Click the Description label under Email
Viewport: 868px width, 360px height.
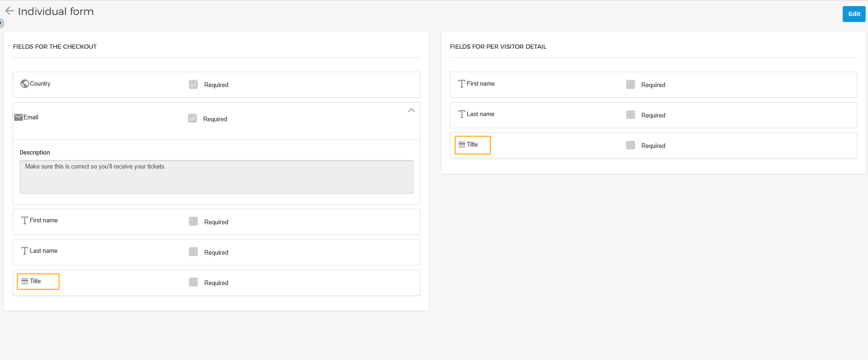(x=35, y=153)
